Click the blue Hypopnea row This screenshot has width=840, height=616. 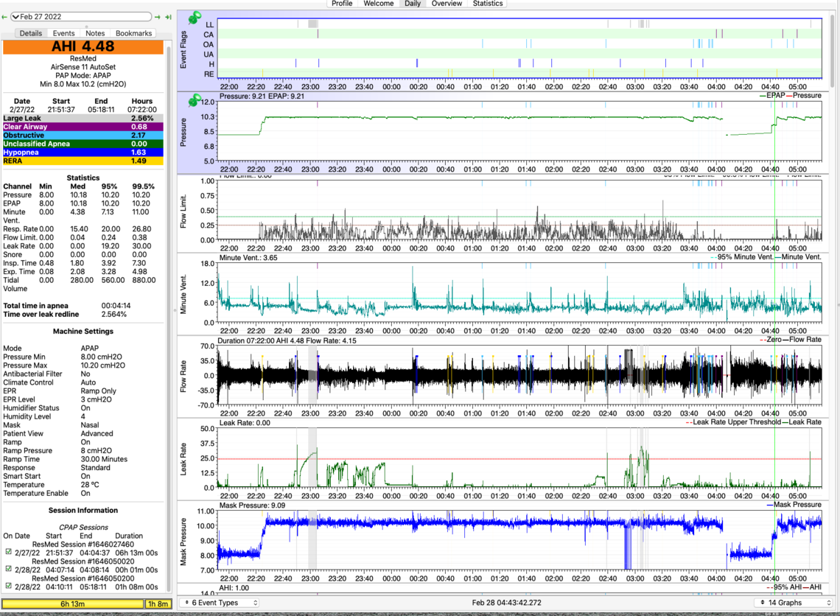coord(83,153)
